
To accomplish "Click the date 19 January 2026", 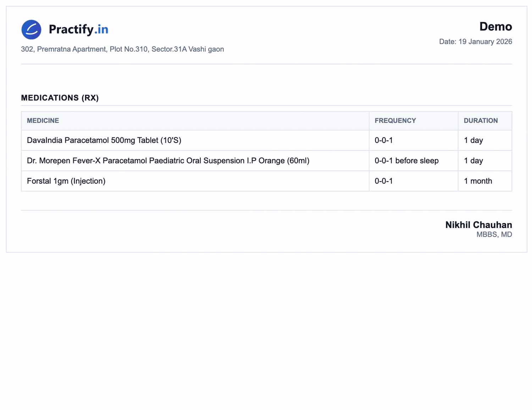I will (475, 41).
